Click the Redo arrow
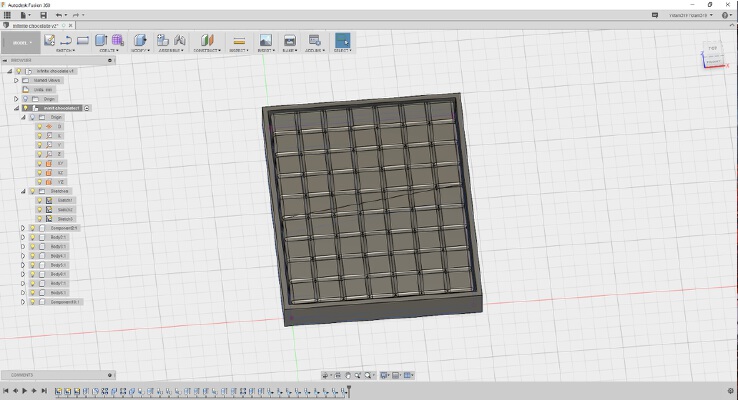The image size is (738, 400). pyautogui.click(x=76, y=15)
